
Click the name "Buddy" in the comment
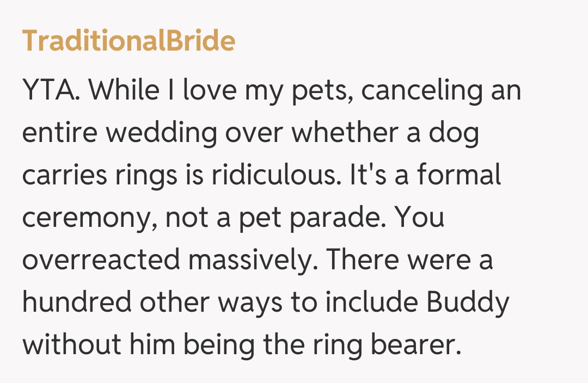468,303
